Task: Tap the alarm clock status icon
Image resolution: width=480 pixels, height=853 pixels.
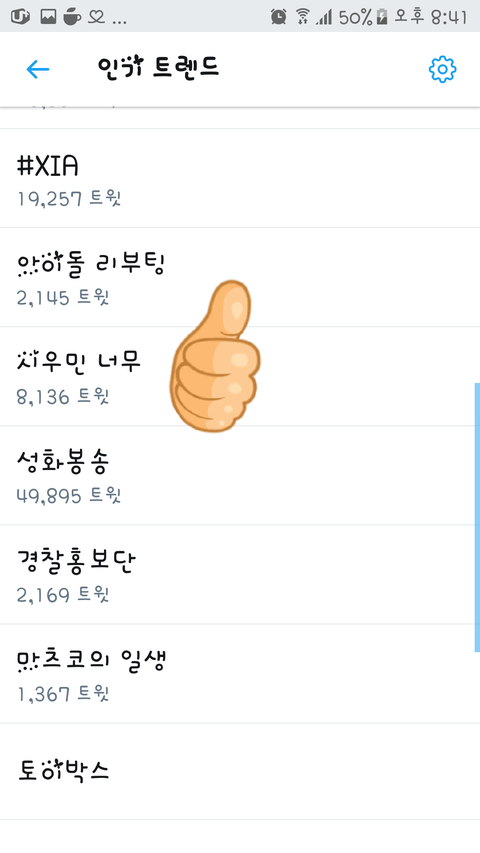Action: (x=278, y=17)
